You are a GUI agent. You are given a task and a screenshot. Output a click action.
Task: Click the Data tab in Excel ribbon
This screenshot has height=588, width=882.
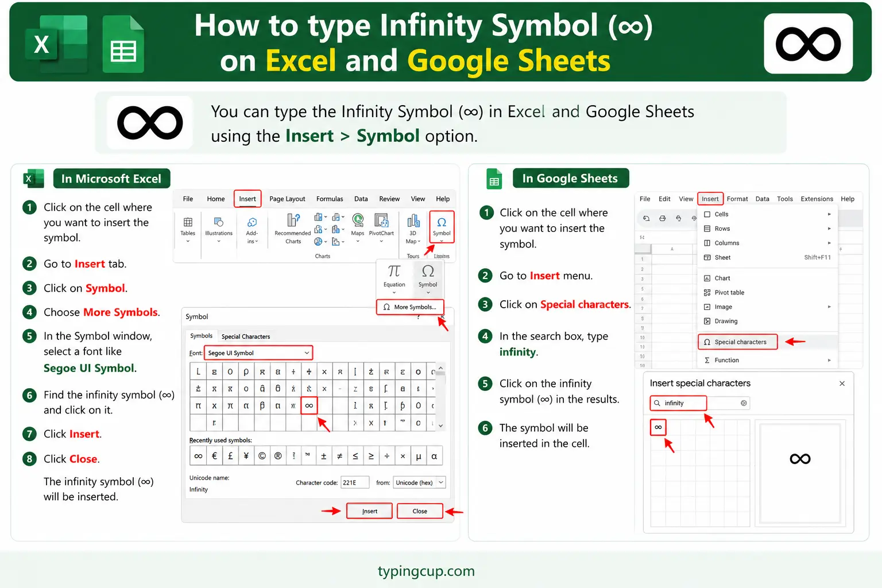click(361, 199)
